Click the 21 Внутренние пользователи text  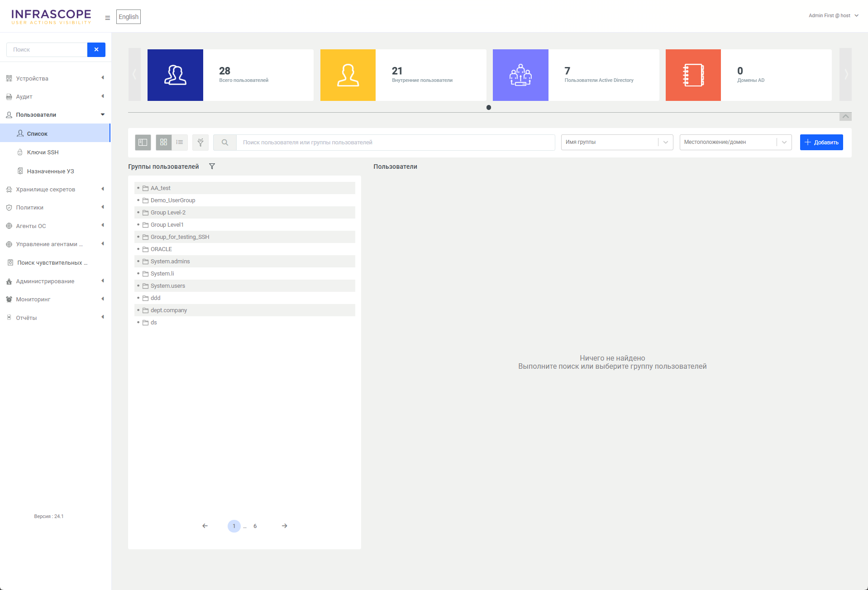(422, 75)
